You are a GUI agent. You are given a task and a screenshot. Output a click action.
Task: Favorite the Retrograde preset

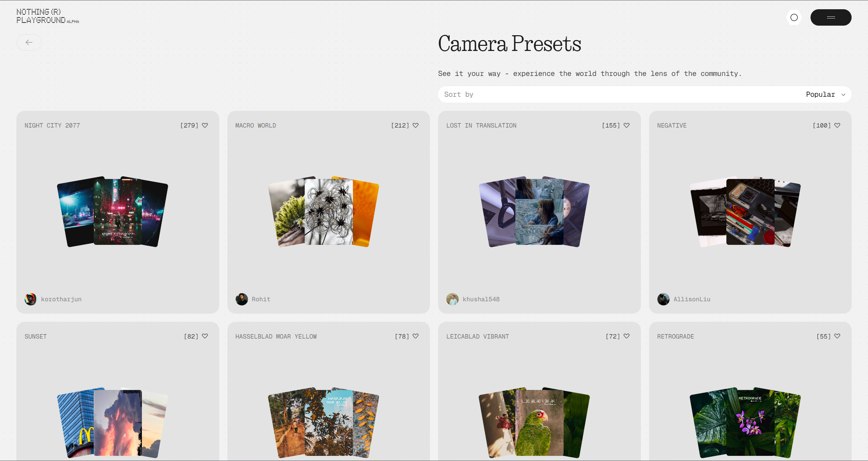[x=837, y=336]
